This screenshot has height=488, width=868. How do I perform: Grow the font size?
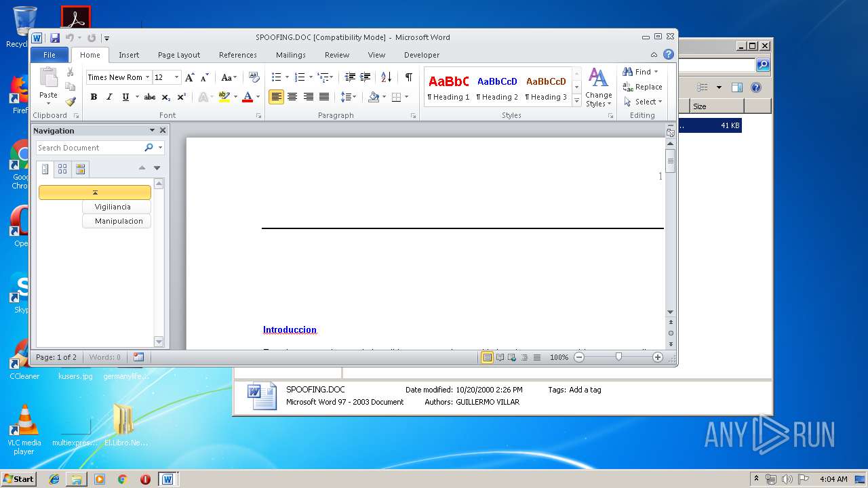pyautogui.click(x=190, y=77)
